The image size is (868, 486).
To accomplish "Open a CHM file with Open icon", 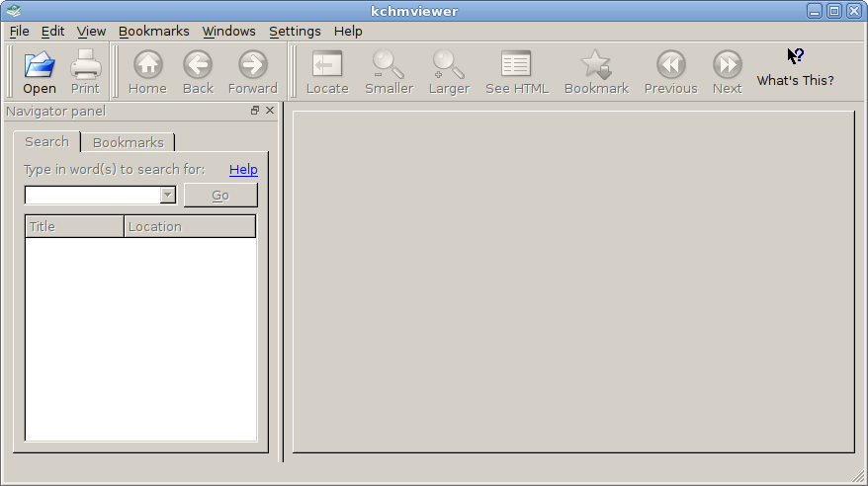I will (x=40, y=72).
